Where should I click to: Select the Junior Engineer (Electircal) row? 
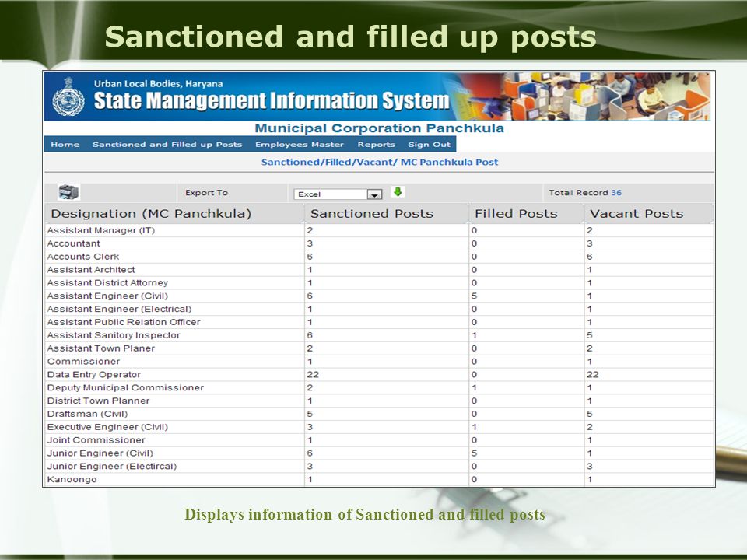pyautogui.click(x=380, y=466)
